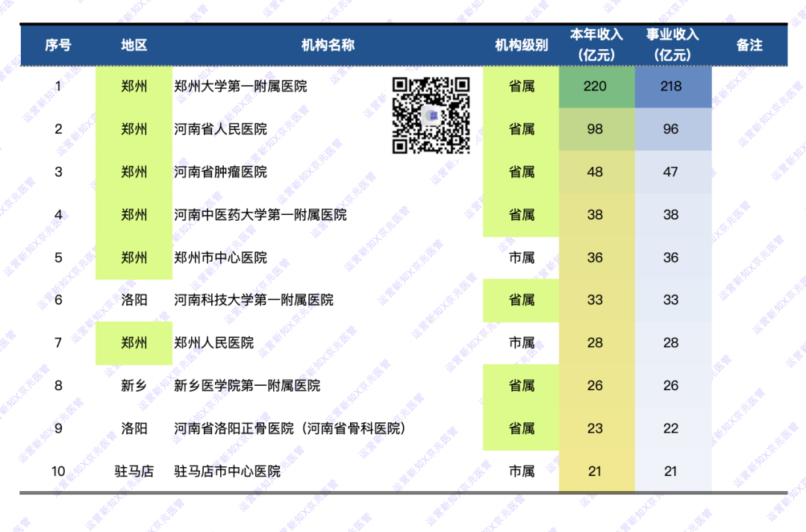Select the 机构级别 column header

[521, 46]
